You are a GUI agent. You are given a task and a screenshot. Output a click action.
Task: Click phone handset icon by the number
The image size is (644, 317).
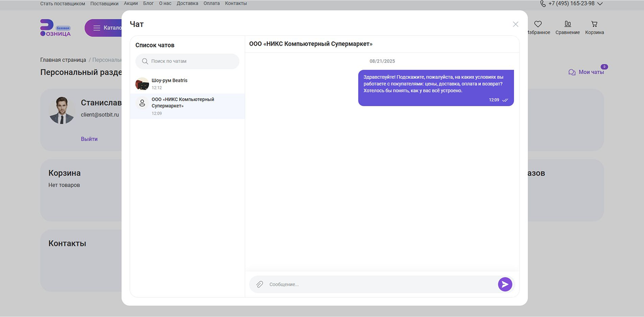coord(543,3)
